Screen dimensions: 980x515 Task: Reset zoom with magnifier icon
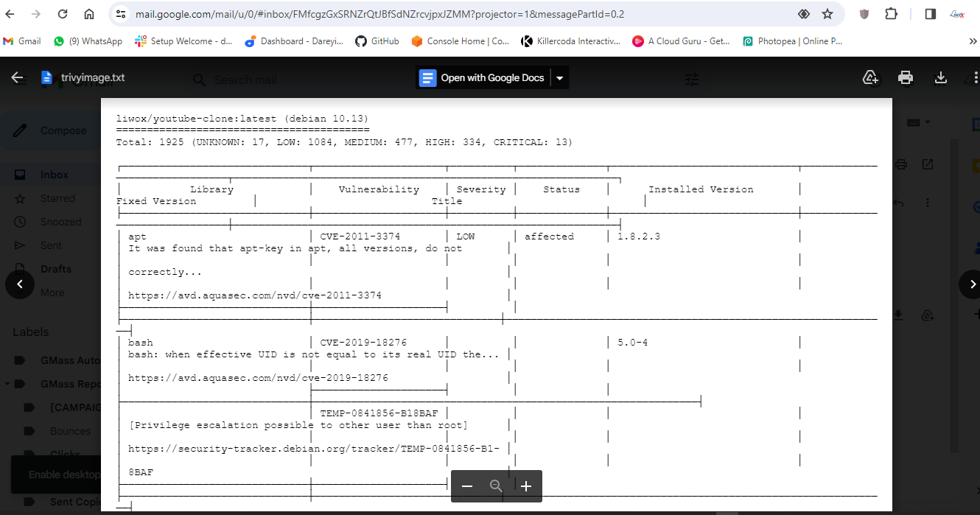496,486
